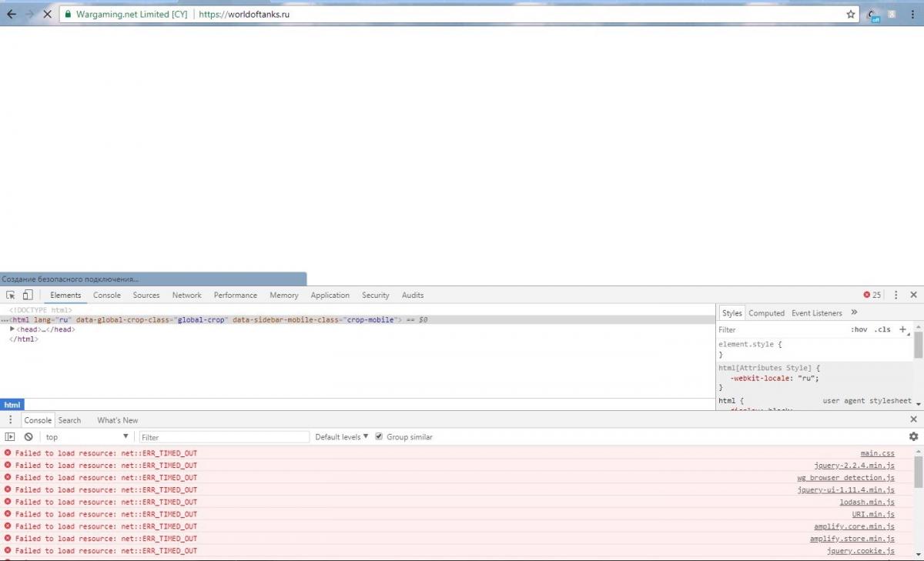Switch to the Application tab
The width and height of the screenshot is (924, 561).
[x=330, y=295]
